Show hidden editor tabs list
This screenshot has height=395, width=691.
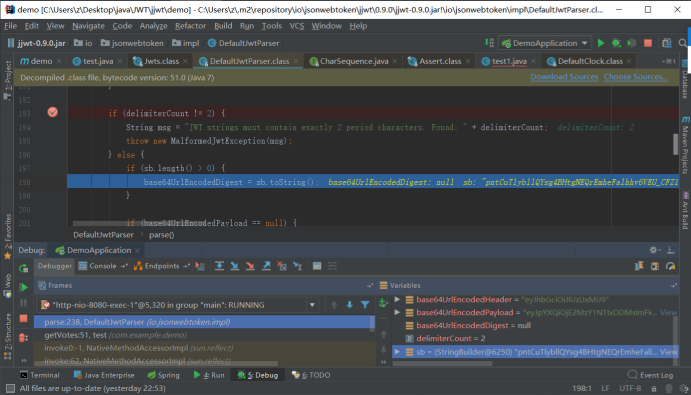pos(669,61)
